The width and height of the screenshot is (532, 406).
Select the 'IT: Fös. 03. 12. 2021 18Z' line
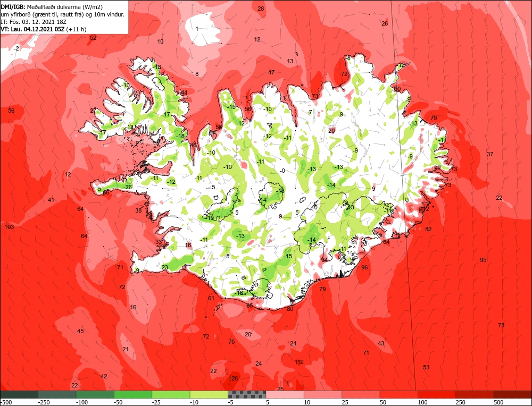click(x=33, y=22)
